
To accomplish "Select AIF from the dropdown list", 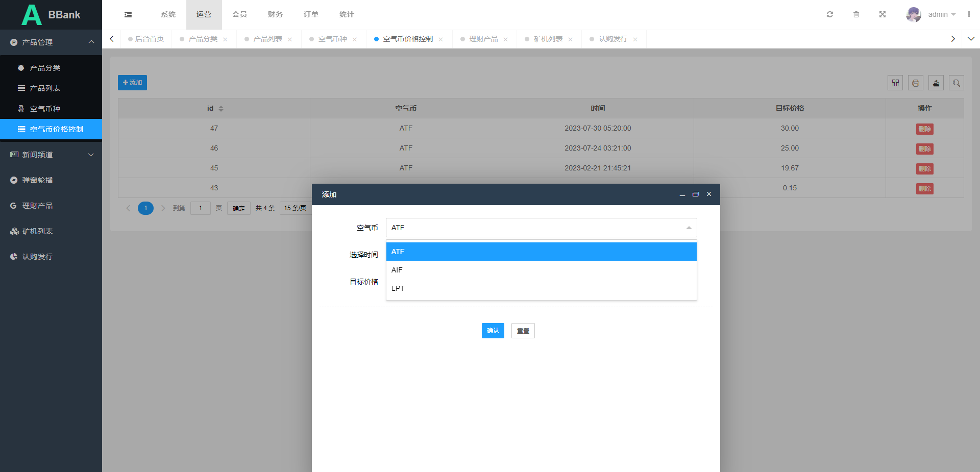I will (541, 270).
